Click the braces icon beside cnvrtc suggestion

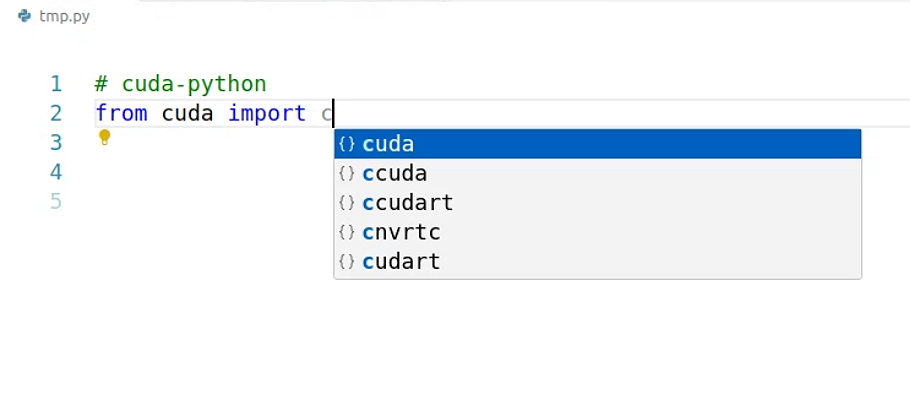click(x=346, y=232)
